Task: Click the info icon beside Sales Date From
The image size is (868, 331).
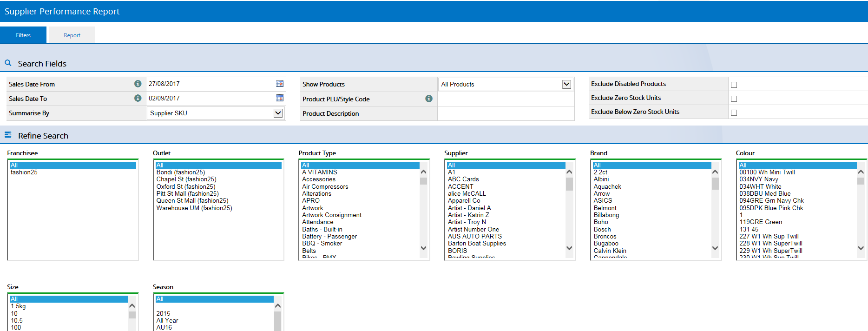Action: pos(138,84)
